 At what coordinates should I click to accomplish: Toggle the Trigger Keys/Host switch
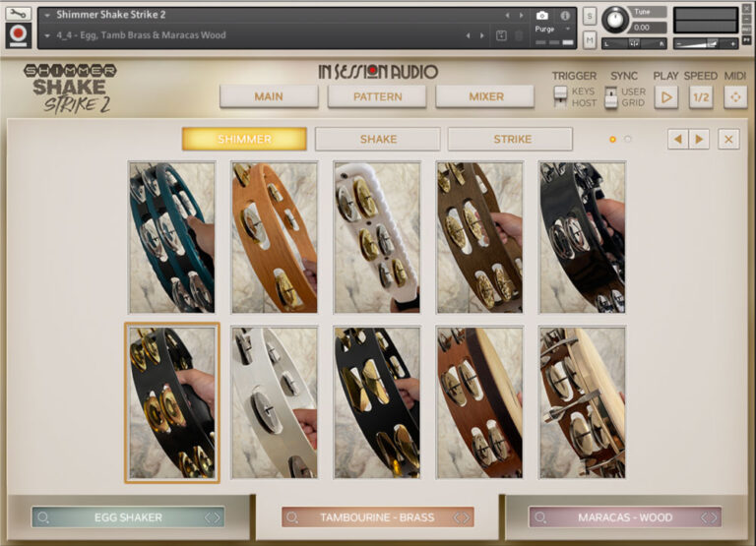click(x=560, y=96)
